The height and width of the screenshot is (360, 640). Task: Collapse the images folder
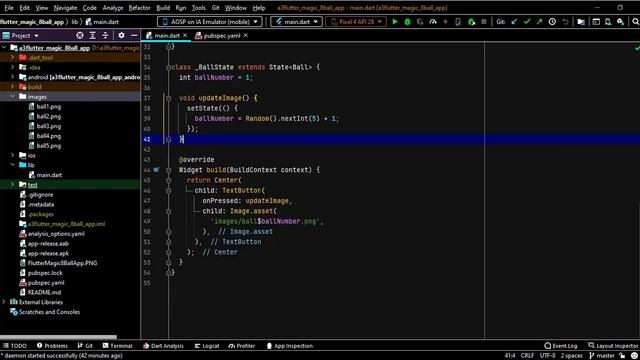[x=12, y=97]
